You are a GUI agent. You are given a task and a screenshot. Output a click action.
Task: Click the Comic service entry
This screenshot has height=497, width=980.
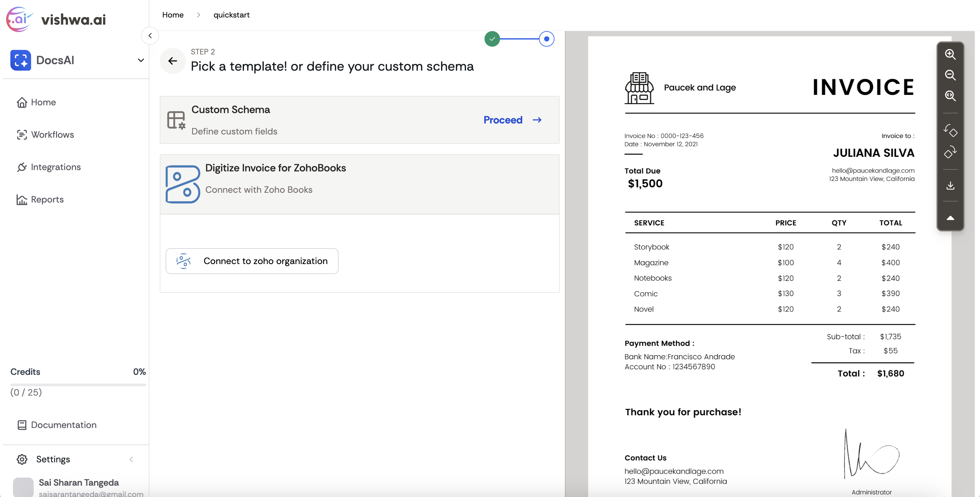tap(646, 294)
